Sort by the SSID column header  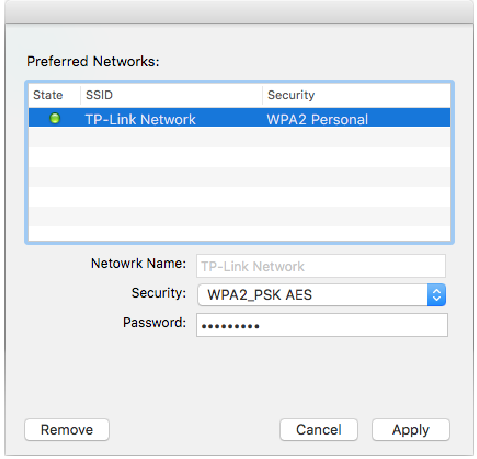[99, 95]
